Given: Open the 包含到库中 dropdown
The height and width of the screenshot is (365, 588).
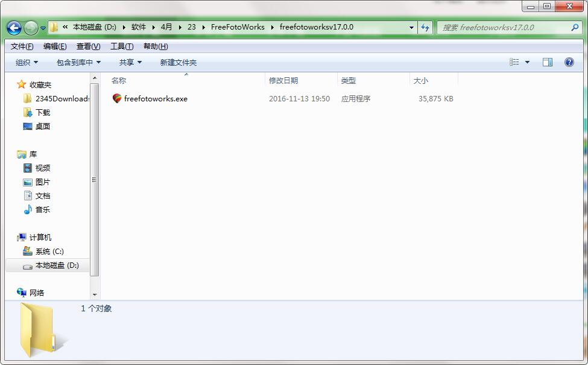Looking at the screenshot, I should pyautogui.click(x=78, y=62).
